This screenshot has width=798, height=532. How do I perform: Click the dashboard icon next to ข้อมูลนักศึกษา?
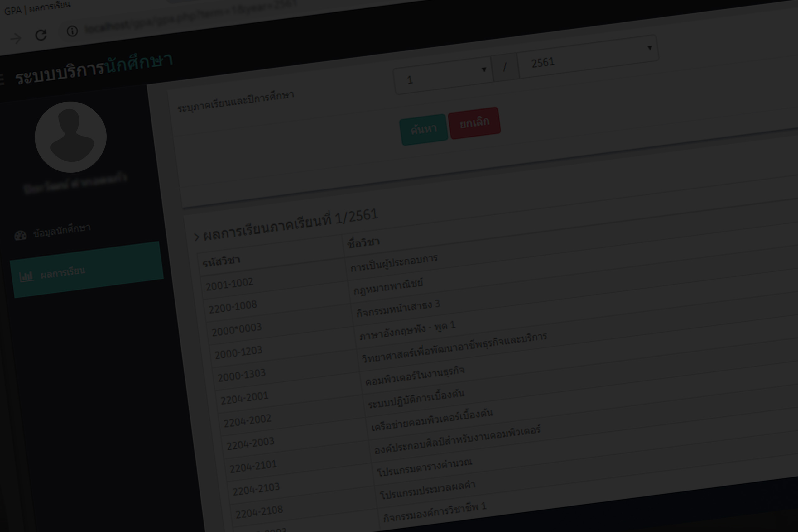tap(20, 236)
